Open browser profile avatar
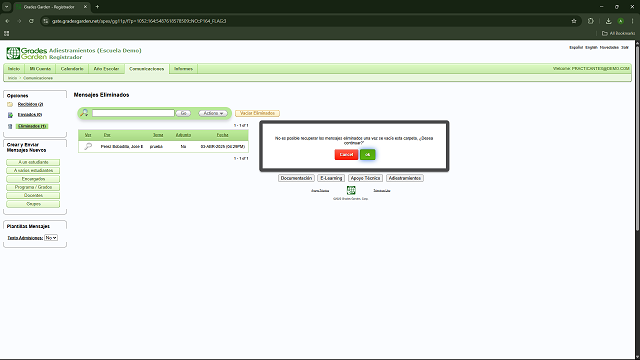The image size is (640, 360). point(620,21)
